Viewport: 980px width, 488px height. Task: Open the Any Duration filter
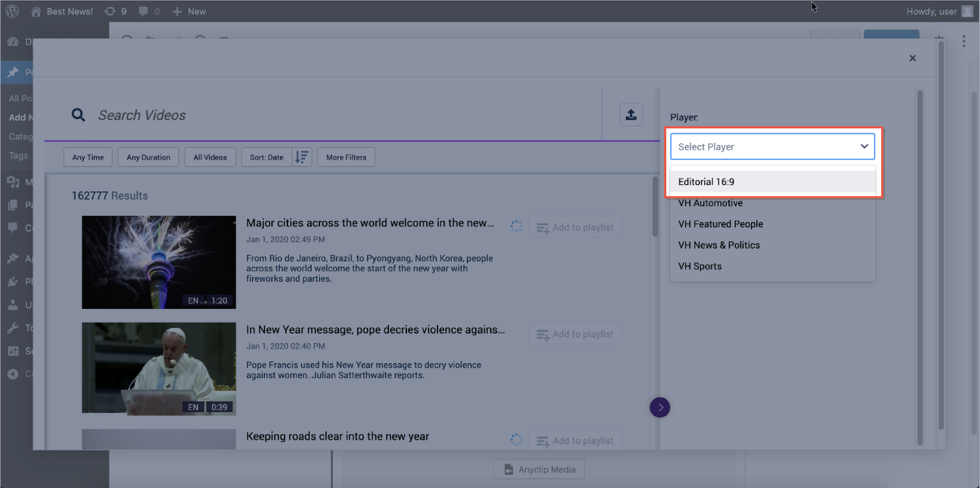(148, 157)
